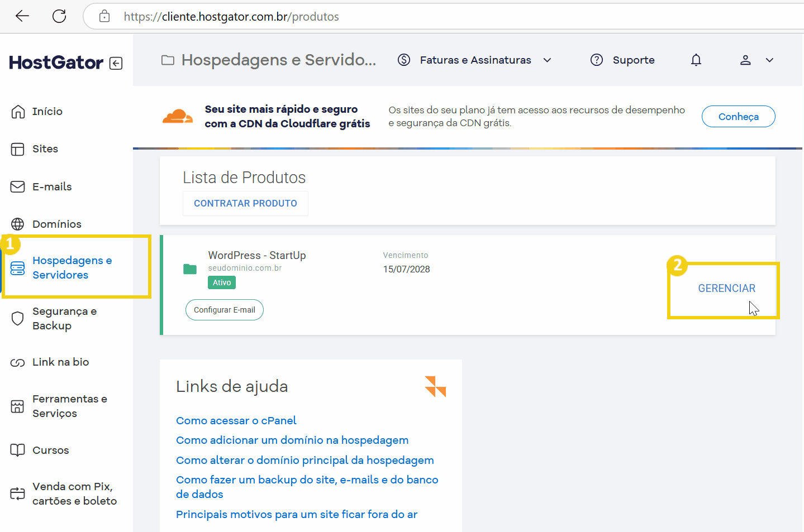Click the Sites window icon
This screenshot has width=804, height=532.
coord(18,149)
